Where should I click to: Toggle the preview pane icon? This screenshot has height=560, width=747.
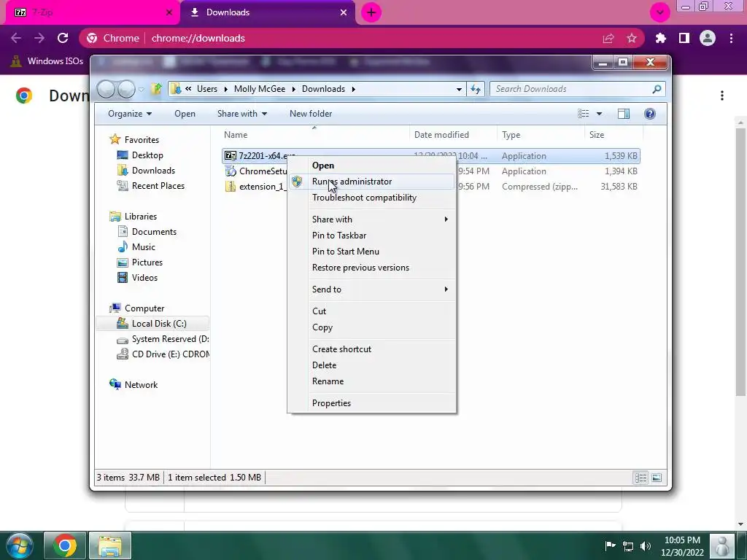[624, 114]
